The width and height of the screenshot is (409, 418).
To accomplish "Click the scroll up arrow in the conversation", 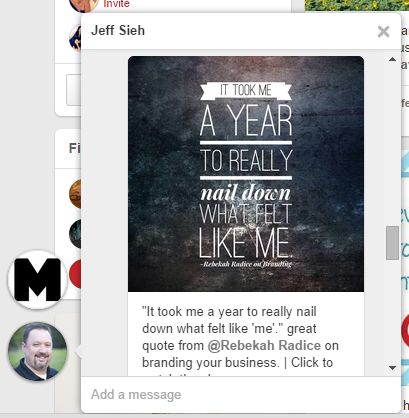I will point(392,59).
